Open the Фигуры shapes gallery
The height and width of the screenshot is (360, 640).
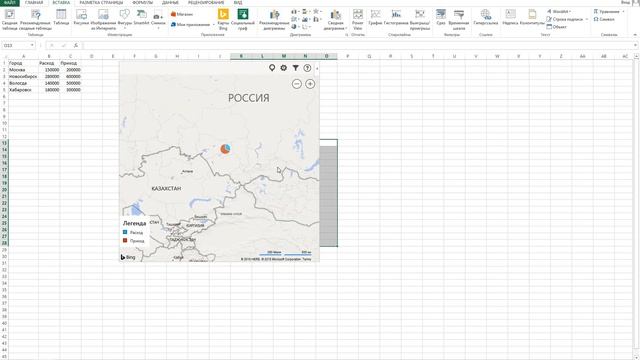124,19
